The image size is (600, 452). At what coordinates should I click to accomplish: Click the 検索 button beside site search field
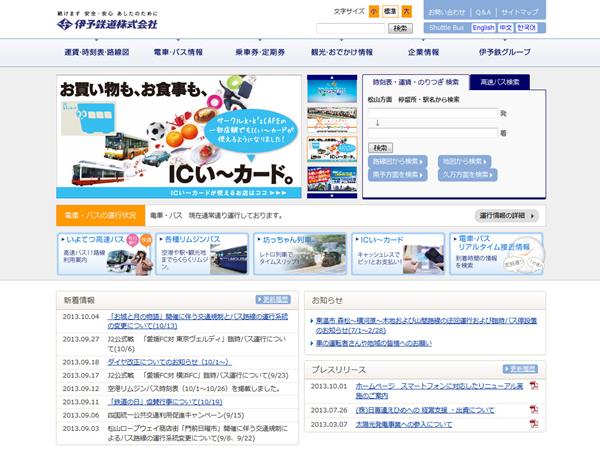click(400, 28)
